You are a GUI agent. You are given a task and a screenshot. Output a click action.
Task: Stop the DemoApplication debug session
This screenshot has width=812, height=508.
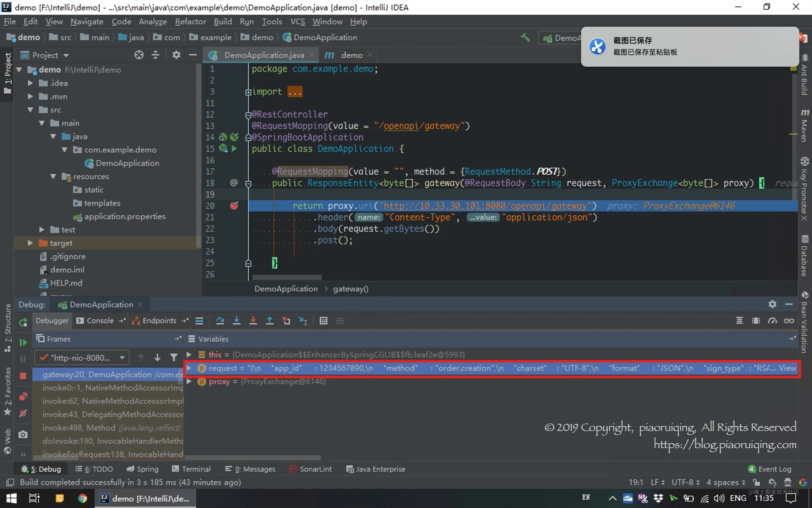[23, 376]
